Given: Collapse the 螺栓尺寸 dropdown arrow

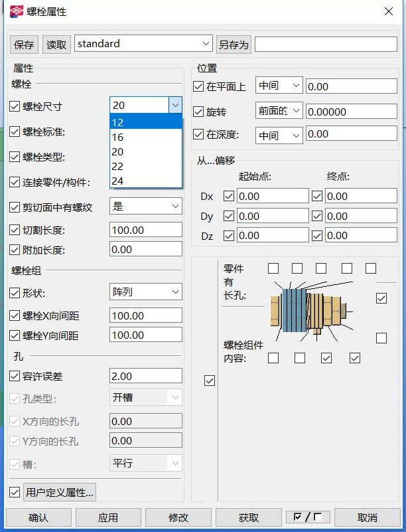Looking at the screenshot, I should 175,105.
